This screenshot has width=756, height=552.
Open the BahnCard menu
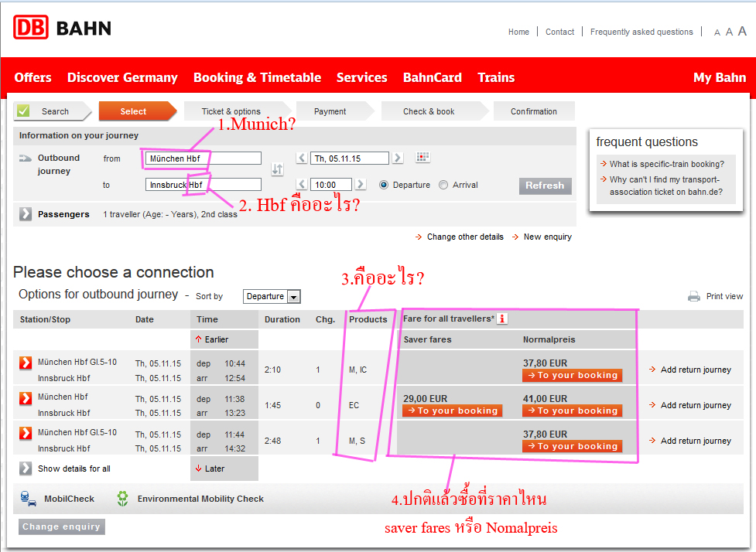(433, 77)
